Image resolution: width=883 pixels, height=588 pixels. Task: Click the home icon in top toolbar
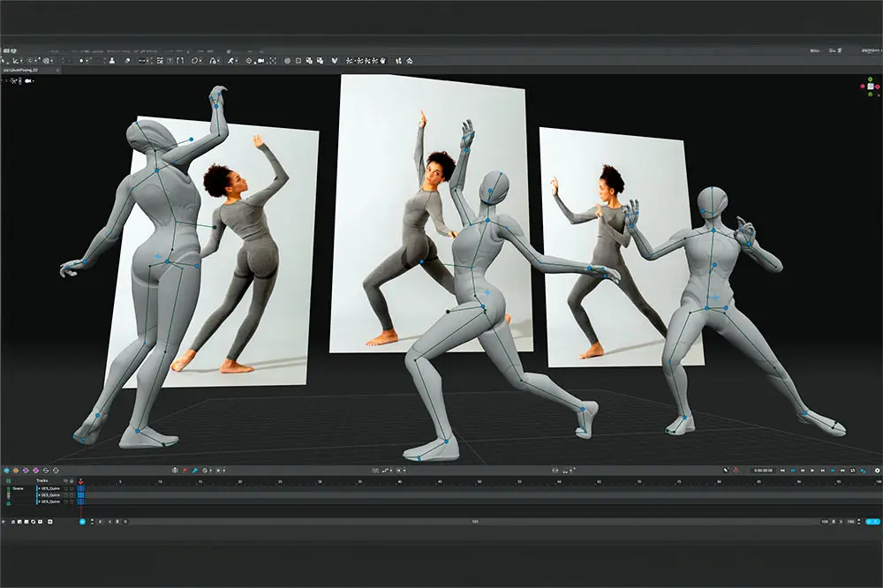point(410,61)
